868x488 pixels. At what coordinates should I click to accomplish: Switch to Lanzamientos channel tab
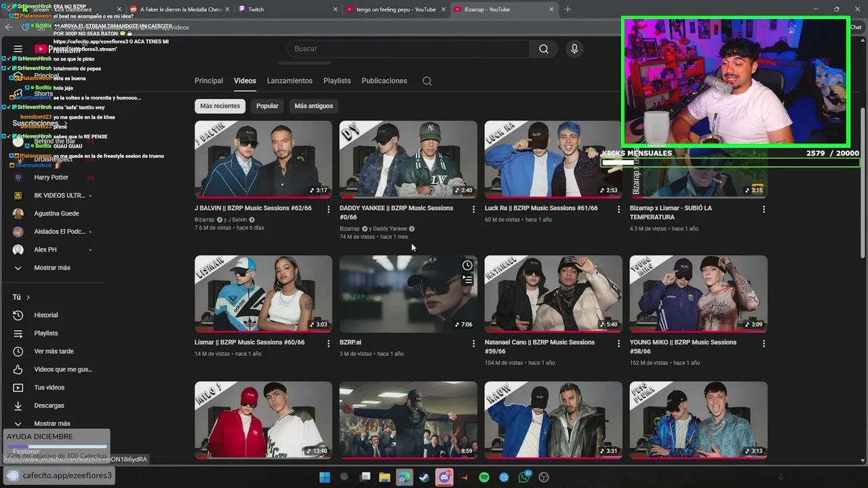[290, 81]
